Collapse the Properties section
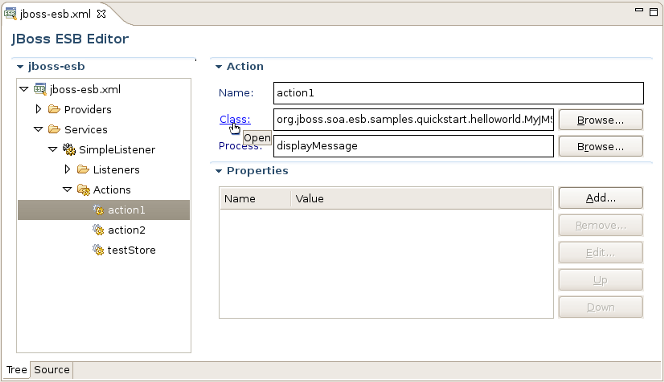Viewport: 664px width, 382px height. [219, 171]
